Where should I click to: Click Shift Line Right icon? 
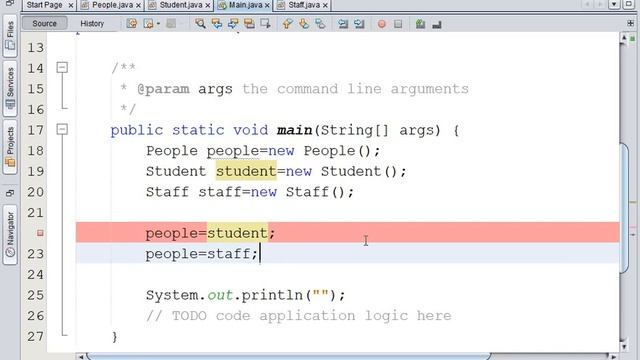(x=359, y=24)
